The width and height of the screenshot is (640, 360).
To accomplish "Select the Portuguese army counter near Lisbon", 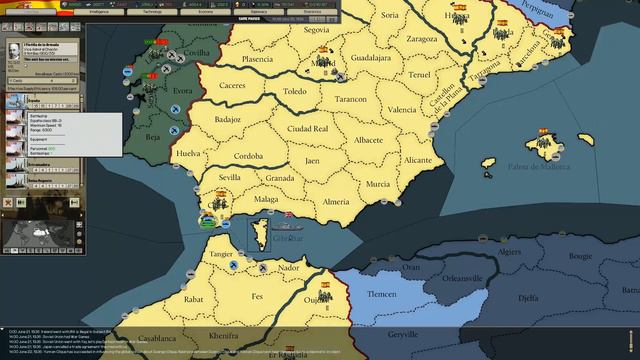I will tap(155, 54).
